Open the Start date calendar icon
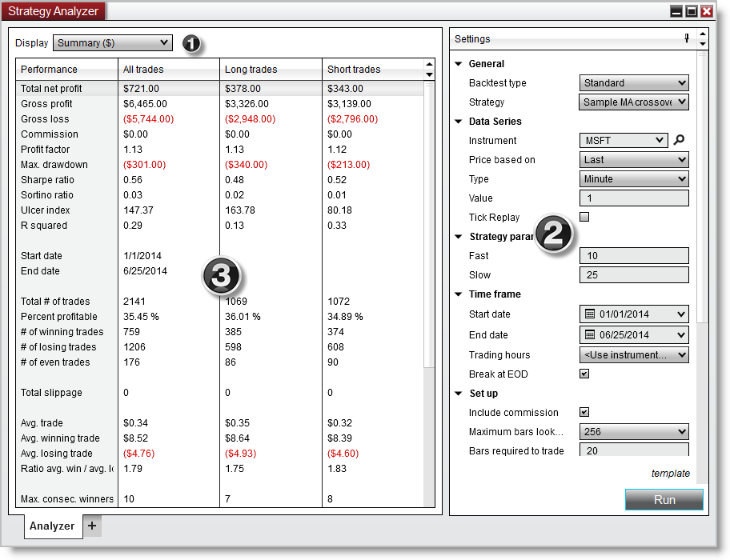Image resolution: width=730 pixels, height=560 pixels. [590, 314]
